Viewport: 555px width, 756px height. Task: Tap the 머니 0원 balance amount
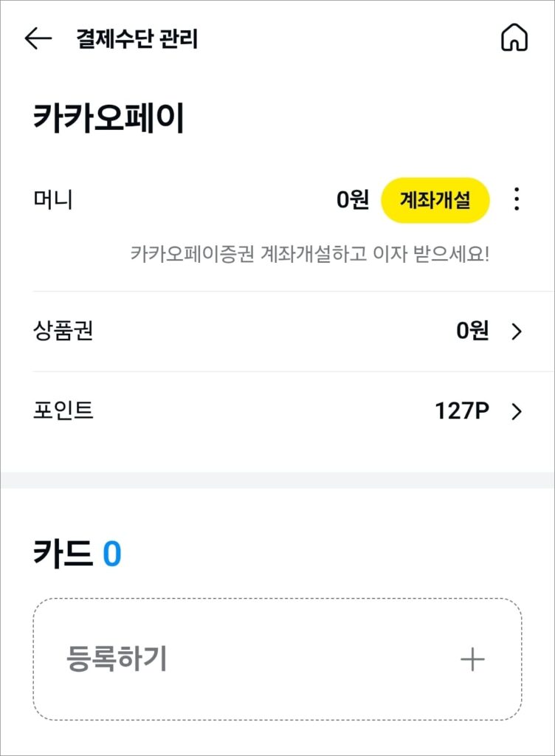click(353, 199)
